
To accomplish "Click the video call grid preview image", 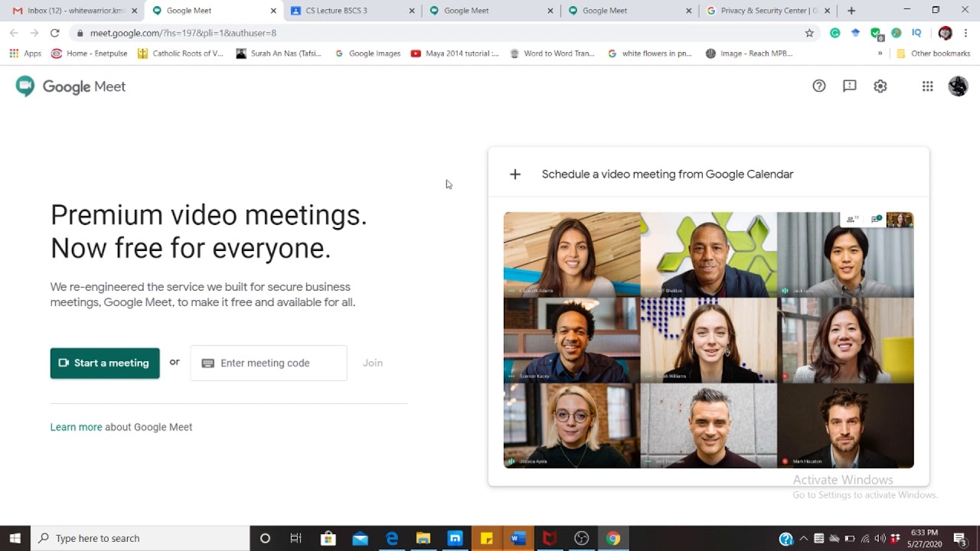I will [x=708, y=340].
